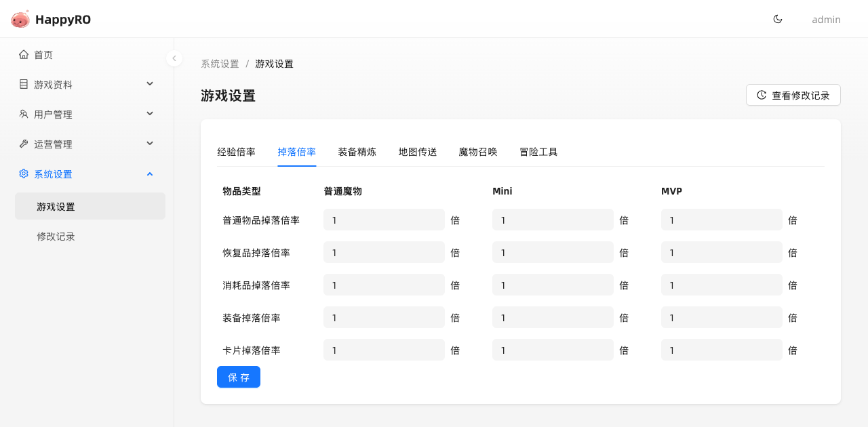The height and width of the screenshot is (427, 868).
Task: Focus 装备掉落倍率 MVP input
Action: [722, 317]
